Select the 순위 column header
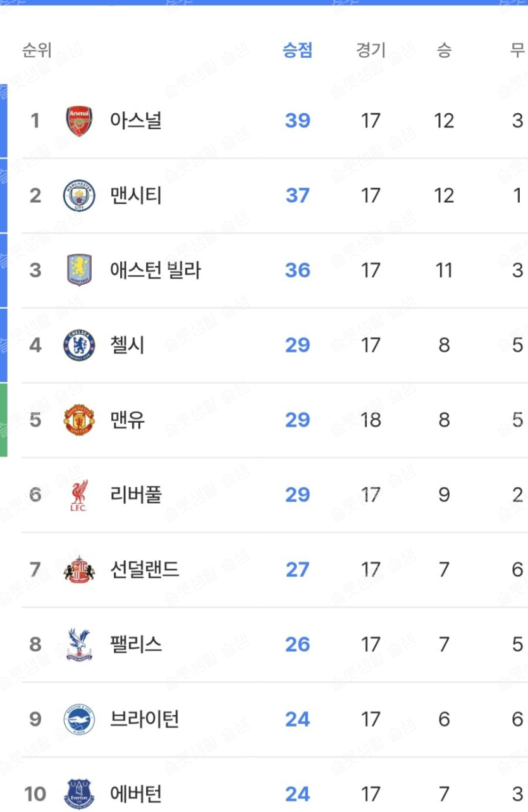 (x=37, y=50)
